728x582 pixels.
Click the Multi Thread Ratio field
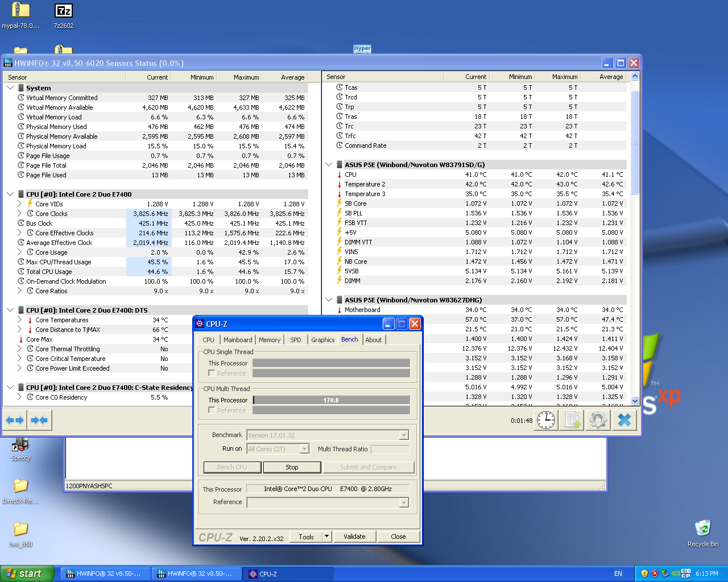pyautogui.click(x=390, y=449)
